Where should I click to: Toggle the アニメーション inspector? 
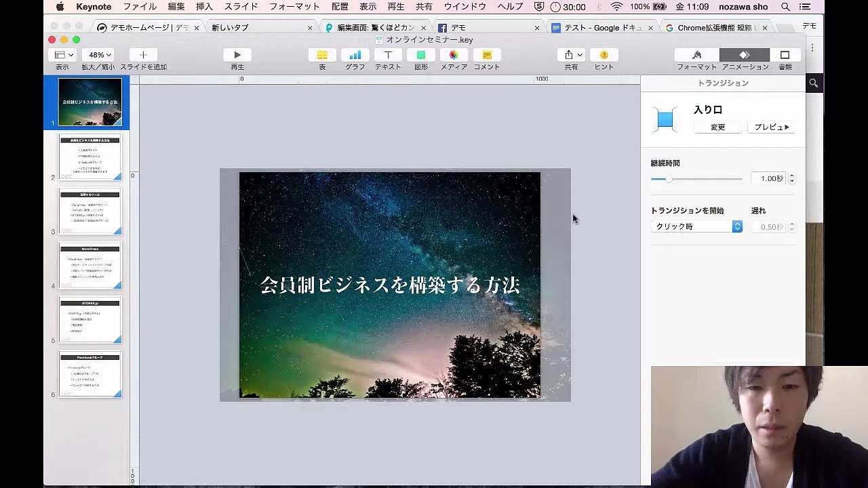[745, 55]
